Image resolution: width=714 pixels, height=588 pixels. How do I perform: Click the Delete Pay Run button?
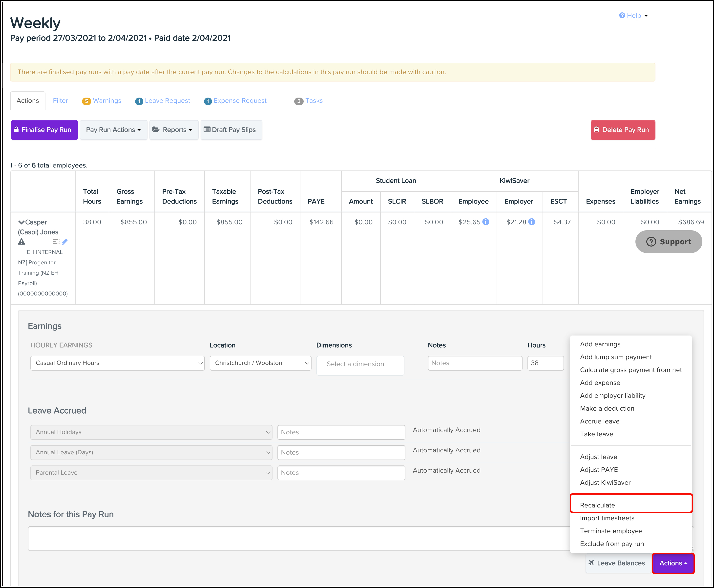coord(623,130)
